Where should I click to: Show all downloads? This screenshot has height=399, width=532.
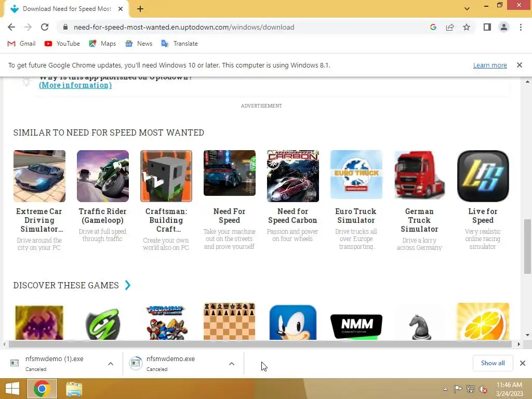click(x=493, y=363)
